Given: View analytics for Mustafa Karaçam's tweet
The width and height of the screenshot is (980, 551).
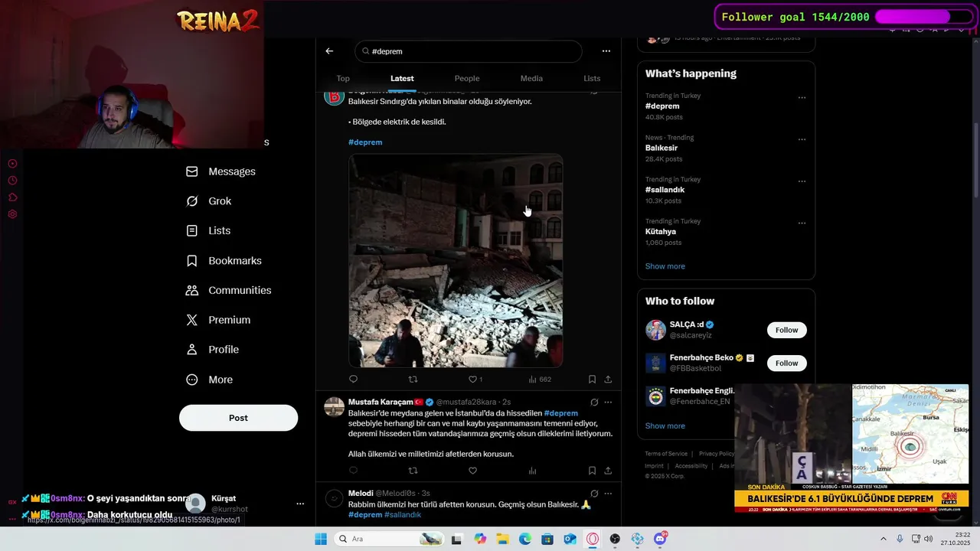Looking at the screenshot, I should point(532,471).
